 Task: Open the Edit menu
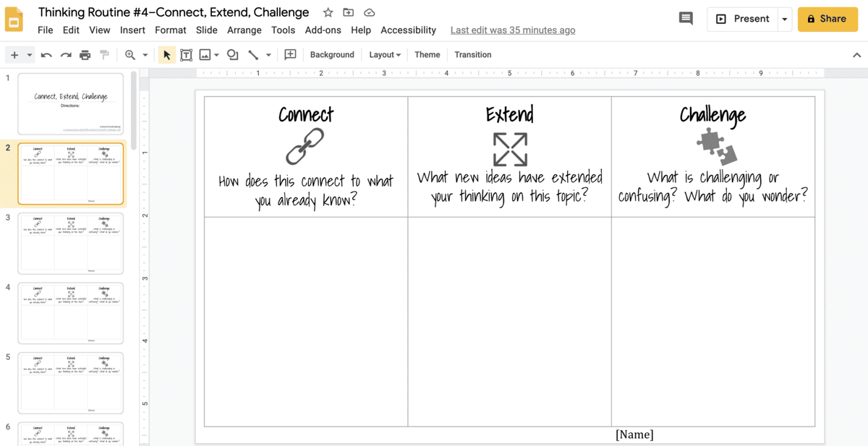71,30
